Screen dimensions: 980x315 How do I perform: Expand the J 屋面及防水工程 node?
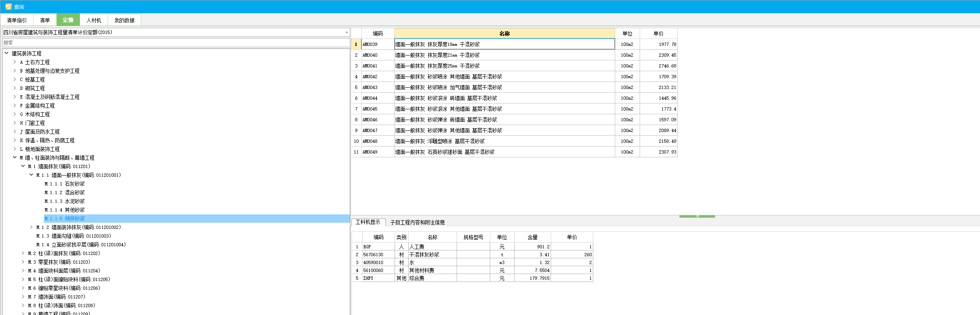15,132
